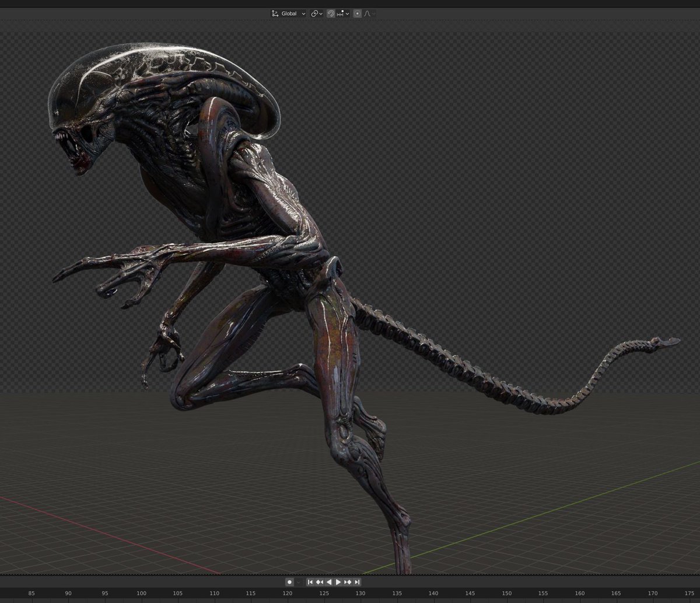Set timeline to frame 100
Image resolution: width=700 pixels, height=603 pixels.
[141, 593]
